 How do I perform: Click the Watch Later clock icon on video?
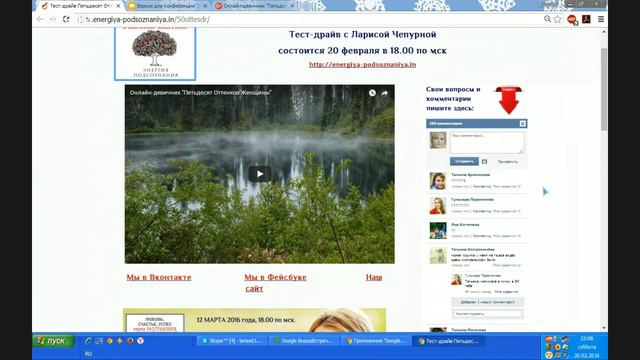[372, 93]
